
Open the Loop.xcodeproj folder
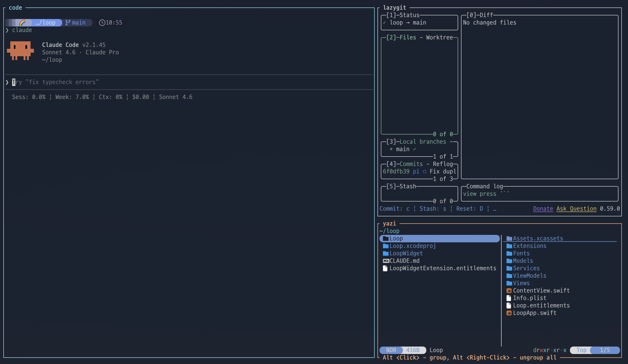click(x=412, y=246)
